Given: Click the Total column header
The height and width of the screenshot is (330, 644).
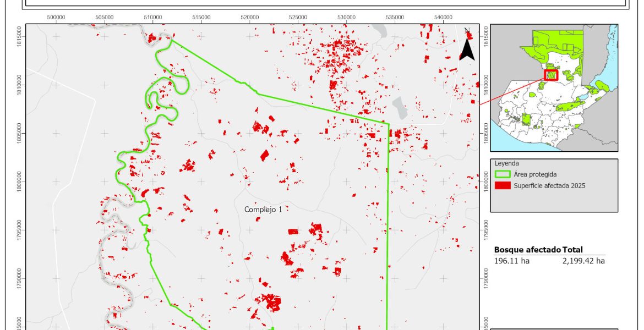Looking at the screenshot, I should pyautogui.click(x=572, y=250).
